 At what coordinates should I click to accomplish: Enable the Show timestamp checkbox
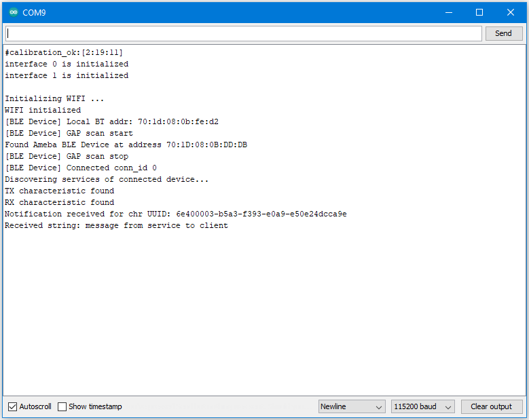(x=62, y=406)
